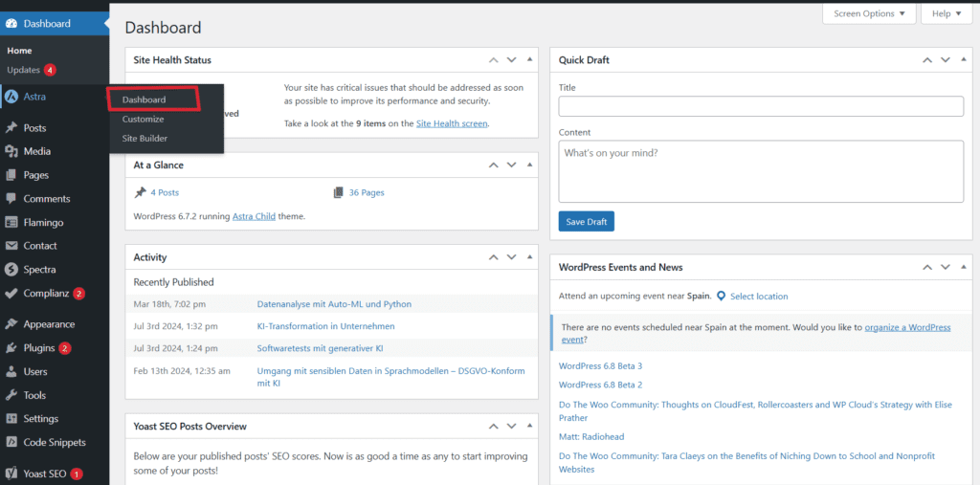The image size is (980, 485).
Task: Click the Yoast SEO icon in sidebar
Action: [x=11, y=474]
